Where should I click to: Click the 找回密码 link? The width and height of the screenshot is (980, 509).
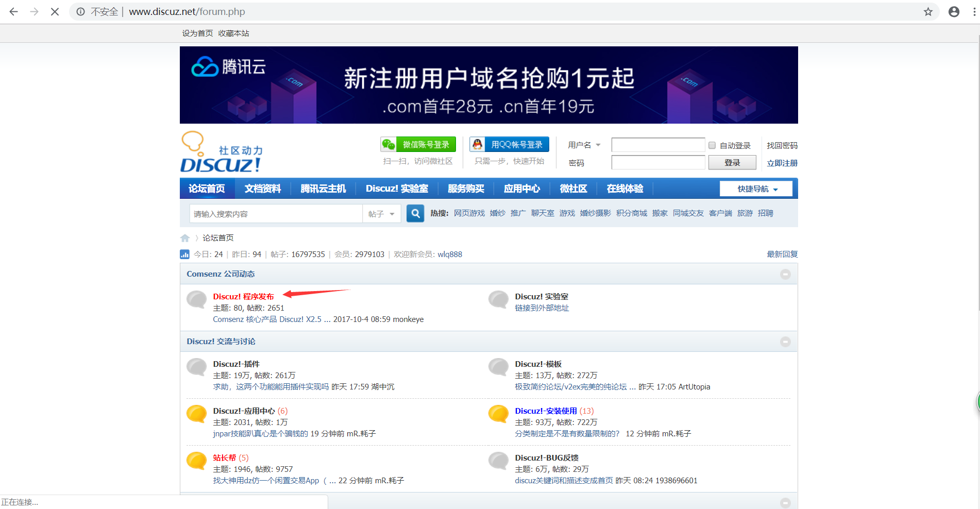tap(782, 145)
